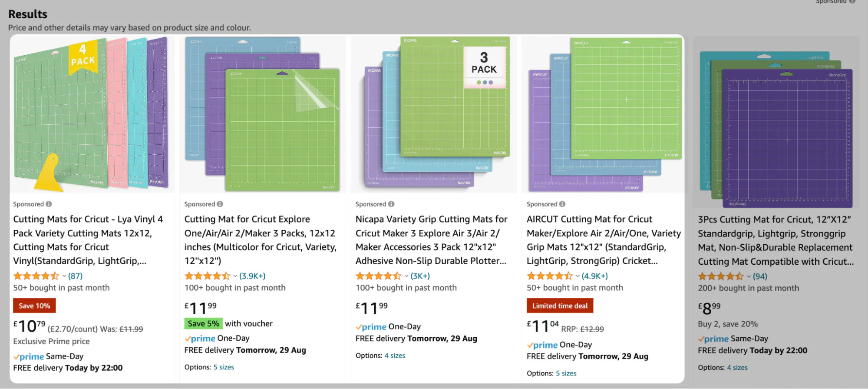Expand rating chevron beside (3.9K+)
Image resolution: width=868 pixels, height=389 pixels.
235,276
